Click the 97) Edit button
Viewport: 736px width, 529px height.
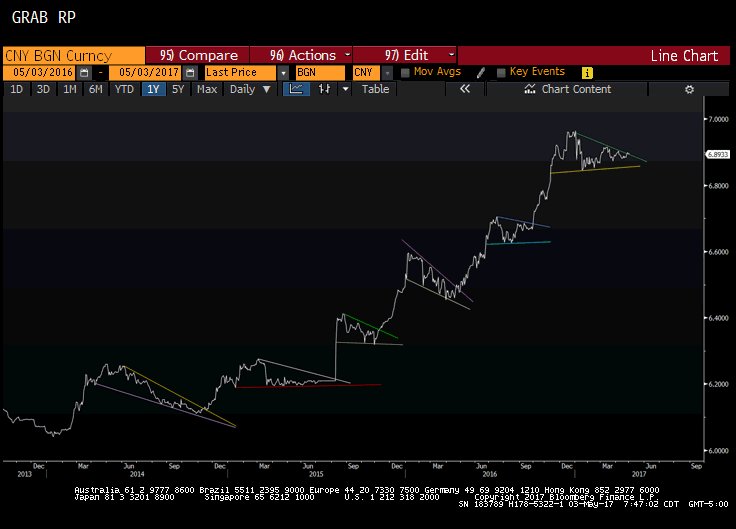pyautogui.click(x=405, y=55)
